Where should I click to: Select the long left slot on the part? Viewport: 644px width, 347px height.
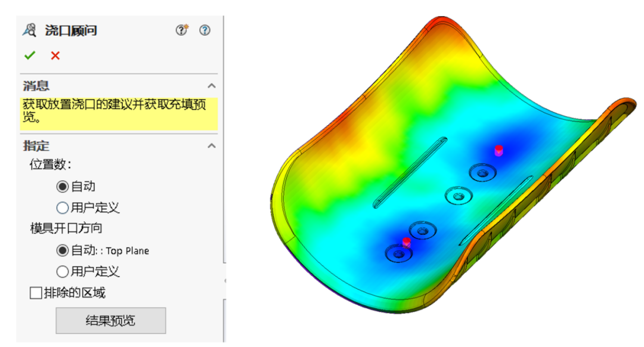[409, 172]
